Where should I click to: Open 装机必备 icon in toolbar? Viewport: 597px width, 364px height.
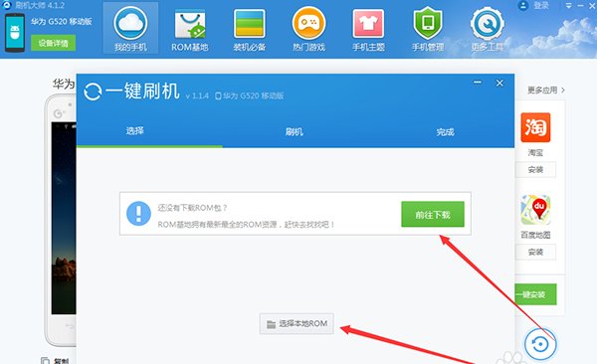click(250, 24)
